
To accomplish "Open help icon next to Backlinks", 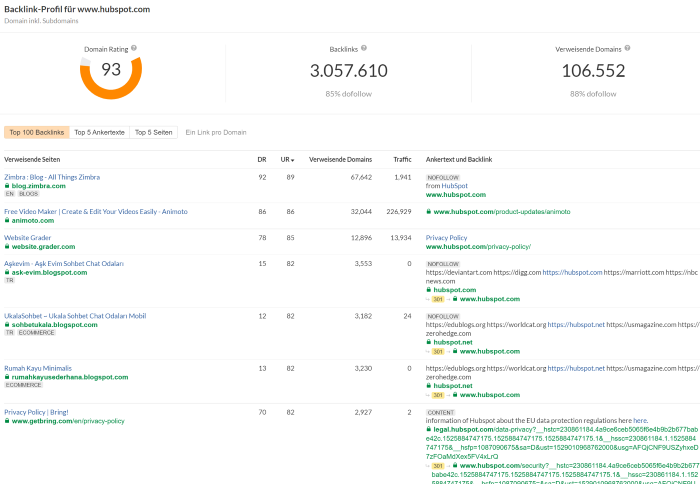I will [x=364, y=48].
